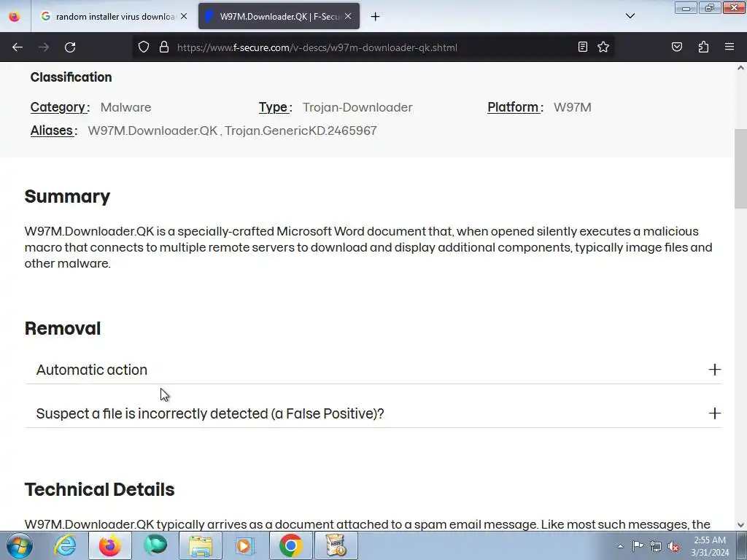The image size is (747, 560).
Task: Click scrollbar down arrow
Action: point(740,525)
